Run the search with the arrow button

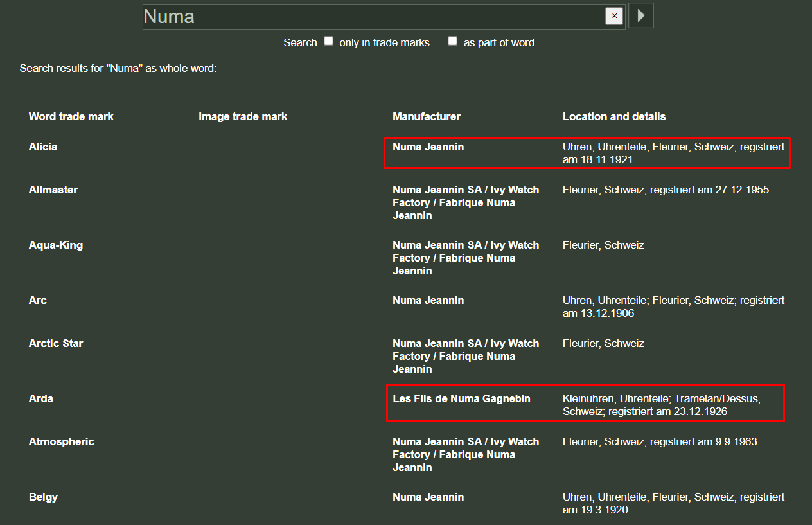[x=640, y=16]
